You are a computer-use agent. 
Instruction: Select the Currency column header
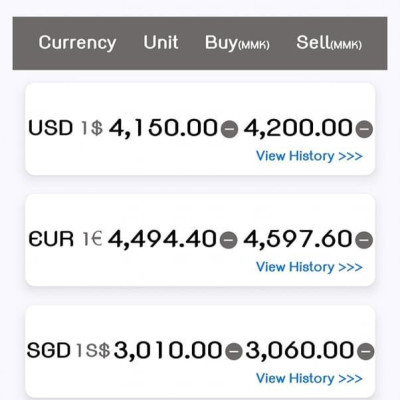point(77,43)
